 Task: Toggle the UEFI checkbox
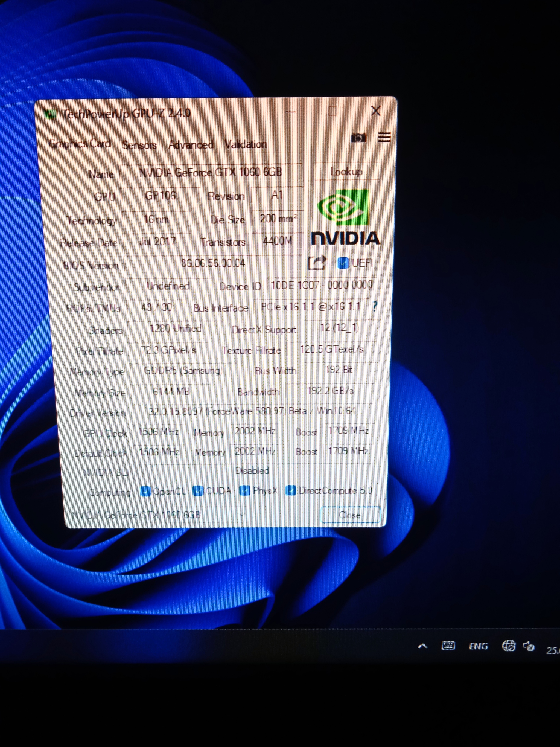coord(343,263)
